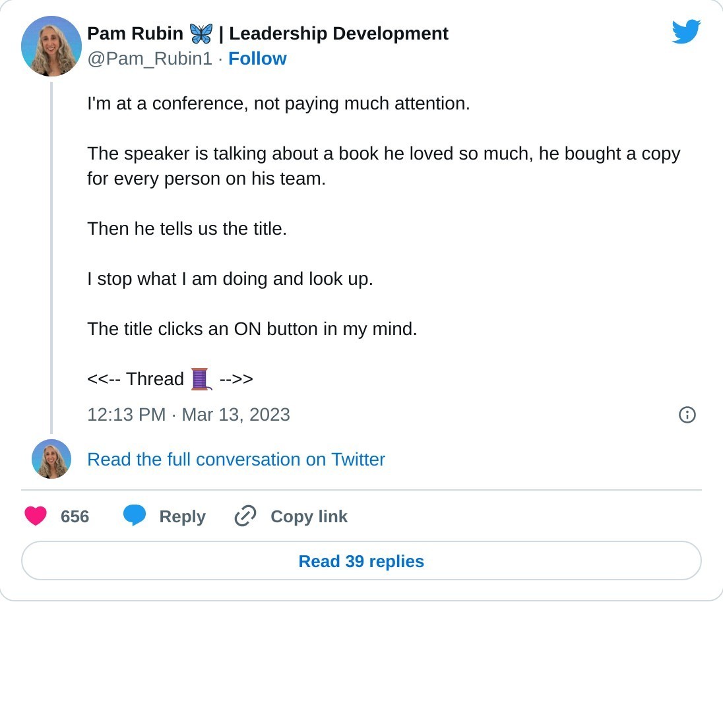Click the Pam Rubin display name
This screenshot has width=723, height=728.
point(135,34)
